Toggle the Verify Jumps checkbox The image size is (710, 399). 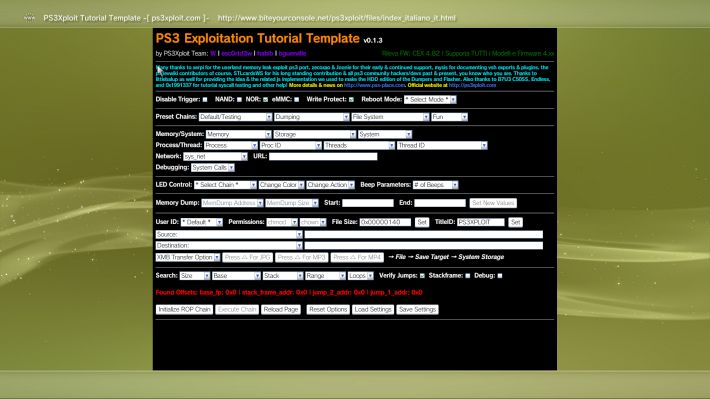422,276
